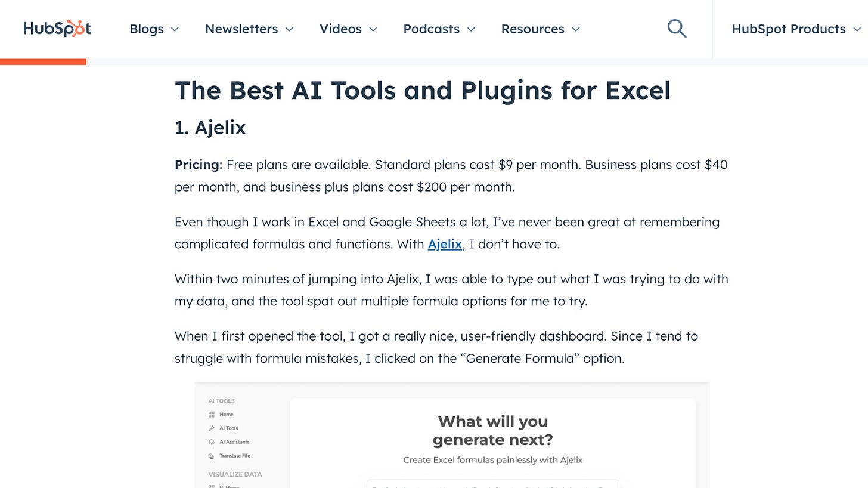868x488 pixels.
Task: Click Create Excel formulas painlessly with Ajelix text
Action: [x=493, y=460]
